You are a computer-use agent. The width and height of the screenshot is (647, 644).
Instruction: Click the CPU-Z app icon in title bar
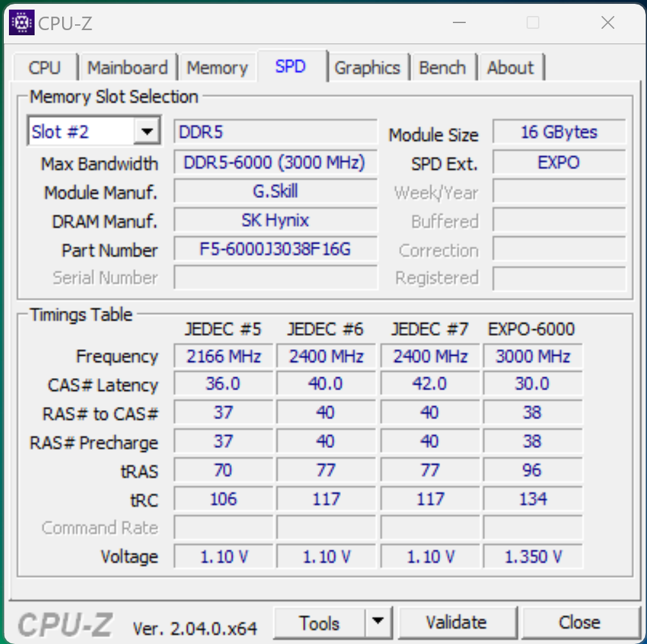[21, 22]
